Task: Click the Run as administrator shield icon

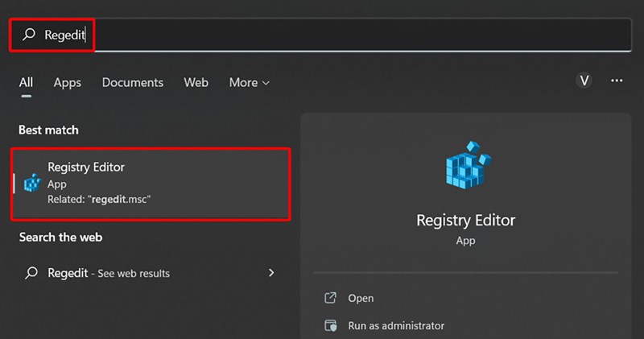Action: tap(331, 325)
